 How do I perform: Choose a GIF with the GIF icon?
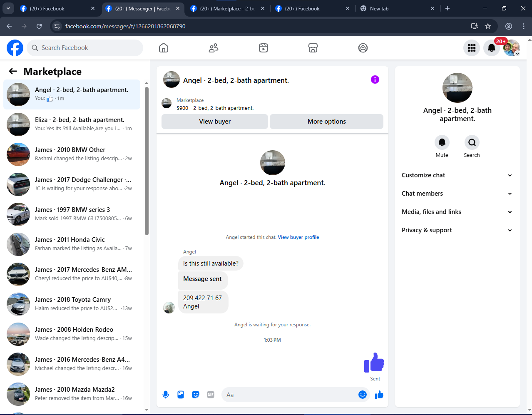click(211, 395)
